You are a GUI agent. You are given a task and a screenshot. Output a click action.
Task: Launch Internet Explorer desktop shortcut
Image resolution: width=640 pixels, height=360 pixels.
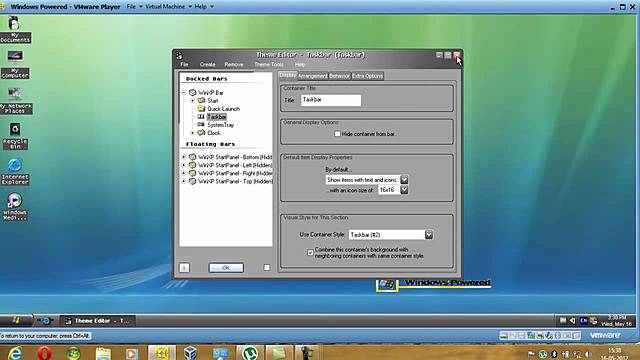pos(15,171)
